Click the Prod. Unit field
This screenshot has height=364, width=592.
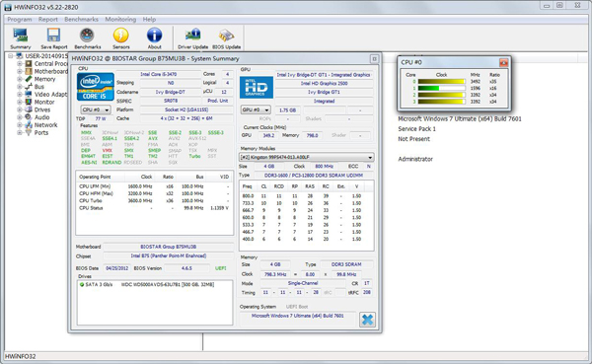pos(218,101)
